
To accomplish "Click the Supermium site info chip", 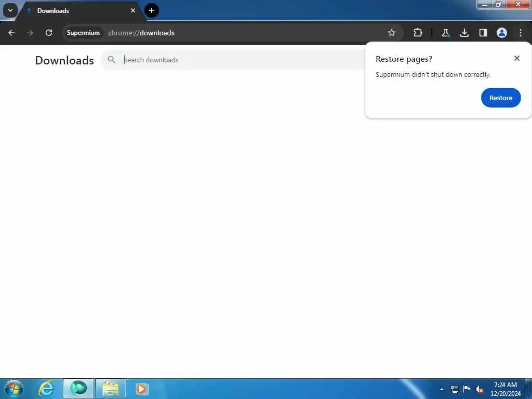I will tap(83, 33).
